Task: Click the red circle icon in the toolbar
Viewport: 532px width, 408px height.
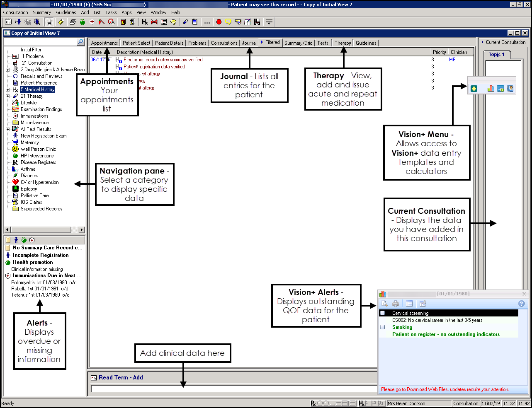Action: [219, 22]
